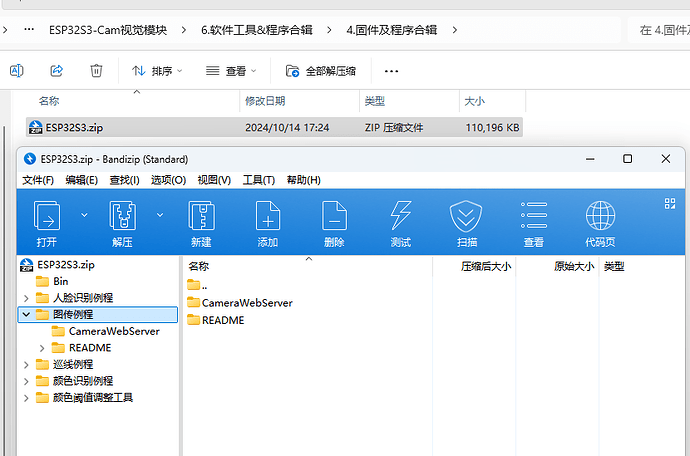Click the rename icon in Explorer toolbar
This screenshot has height=456, width=690.
tap(17, 70)
